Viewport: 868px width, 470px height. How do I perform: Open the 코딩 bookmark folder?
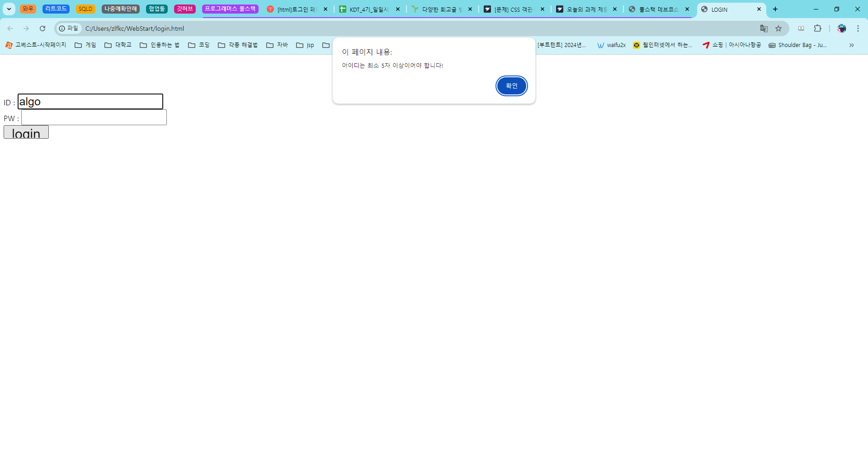coord(199,45)
